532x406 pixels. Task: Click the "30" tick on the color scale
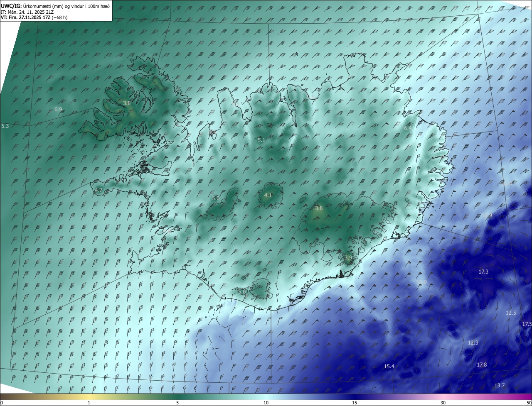click(443, 403)
